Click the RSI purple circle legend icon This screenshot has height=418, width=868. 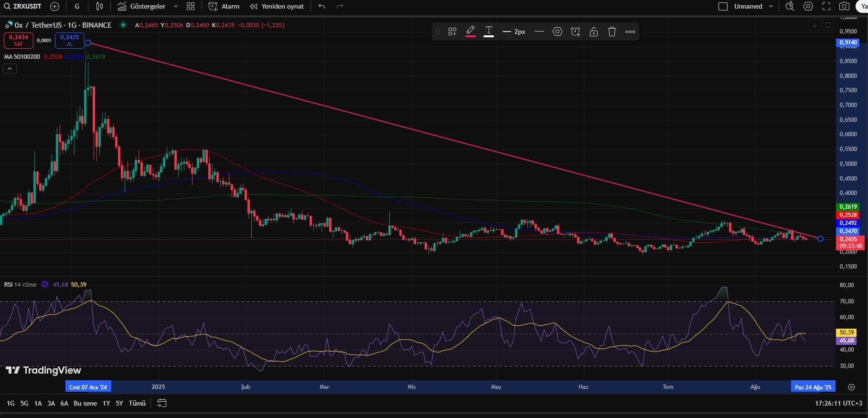[x=45, y=284]
